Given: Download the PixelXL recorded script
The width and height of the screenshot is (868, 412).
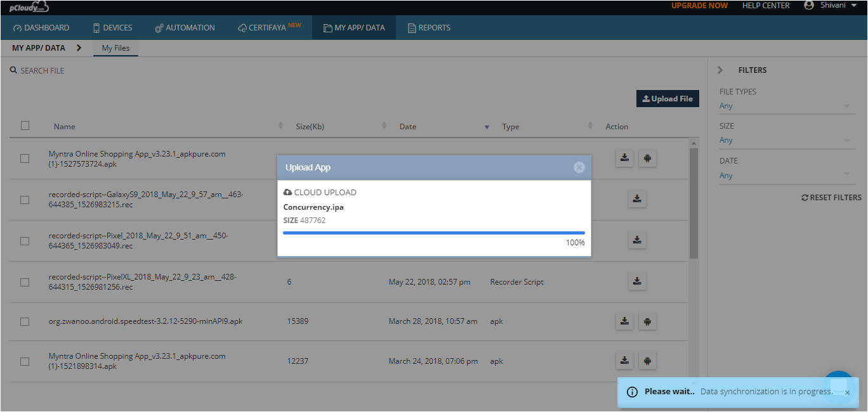Looking at the screenshot, I should (637, 281).
